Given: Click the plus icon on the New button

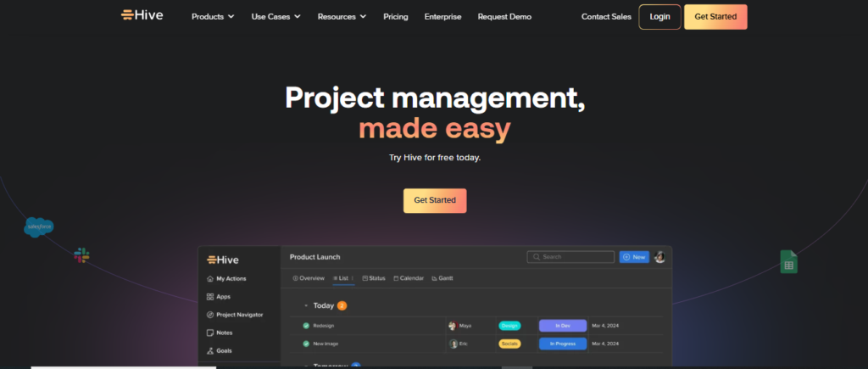Looking at the screenshot, I should [x=626, y=257].
